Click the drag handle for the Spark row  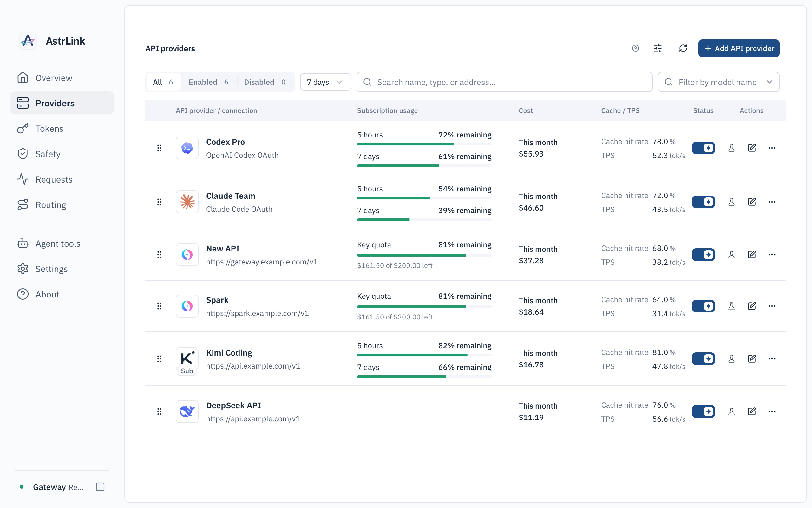(159, 306)
